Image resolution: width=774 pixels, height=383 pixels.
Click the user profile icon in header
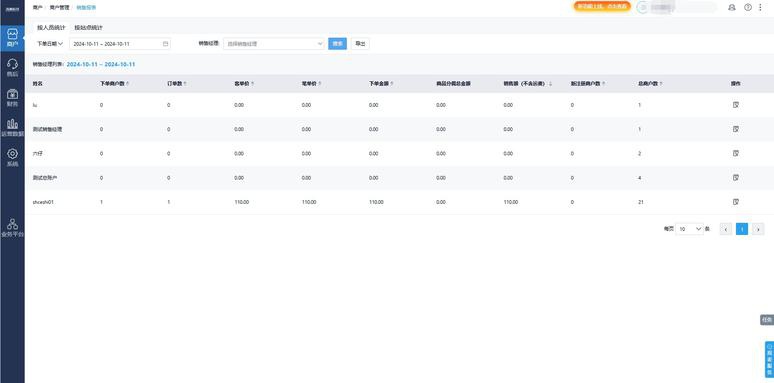[x=732, y=7]
